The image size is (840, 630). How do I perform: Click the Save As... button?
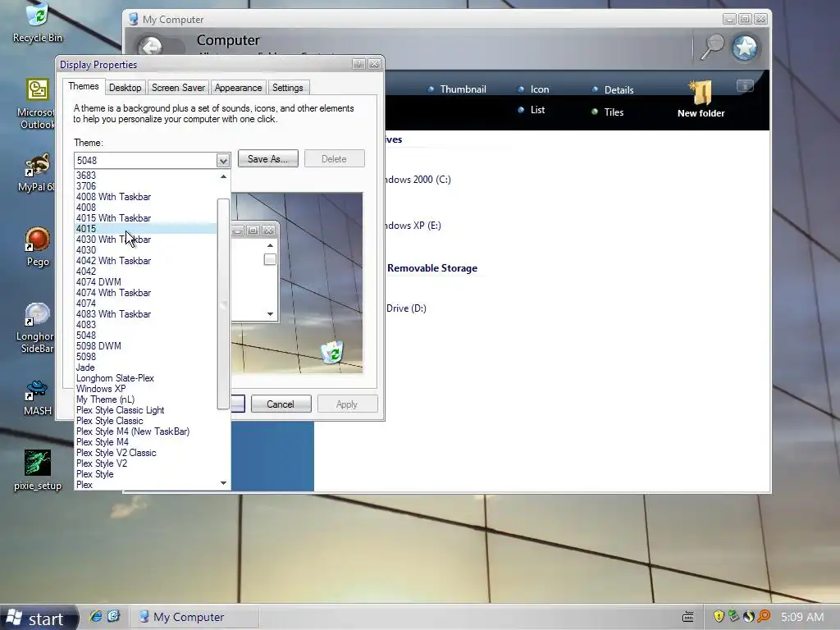click(x=268, y=158)
